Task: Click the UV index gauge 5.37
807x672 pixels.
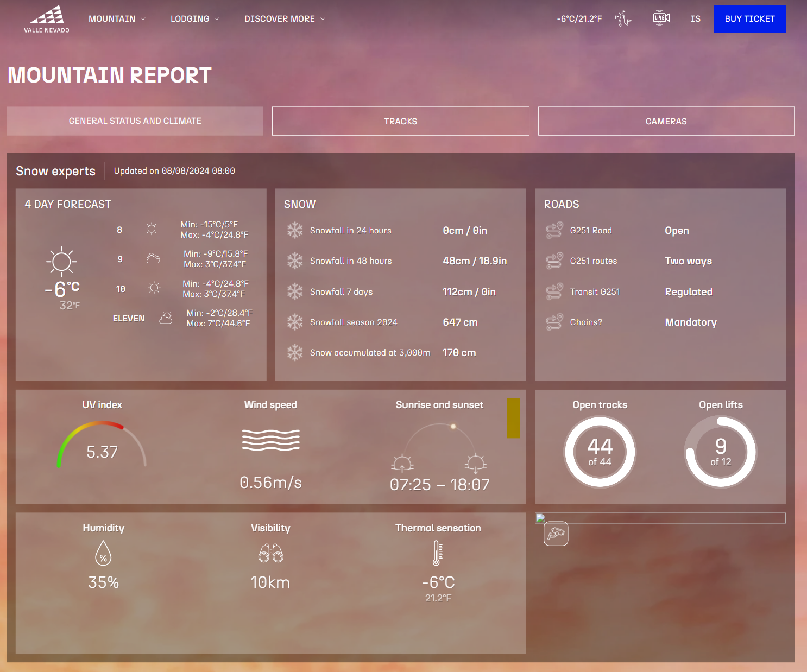Action: coord(102,445)
